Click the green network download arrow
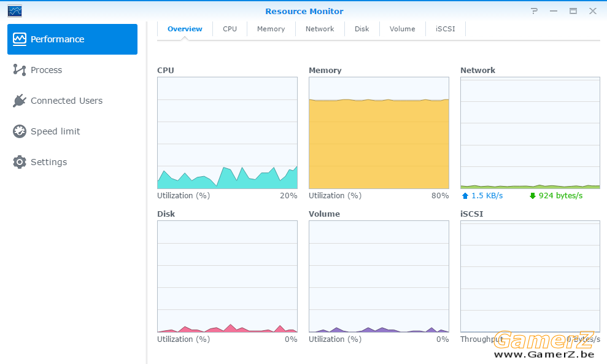 pos(533,196)
